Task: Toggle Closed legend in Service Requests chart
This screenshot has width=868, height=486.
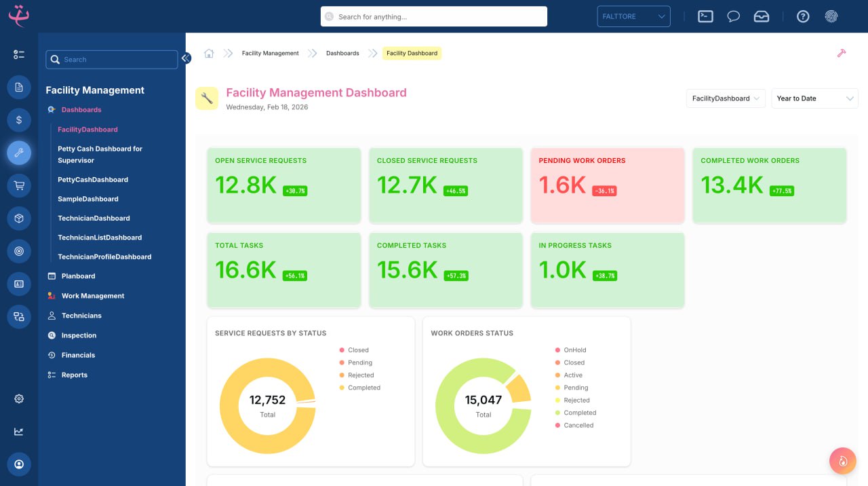Action: tap(357, 350)
